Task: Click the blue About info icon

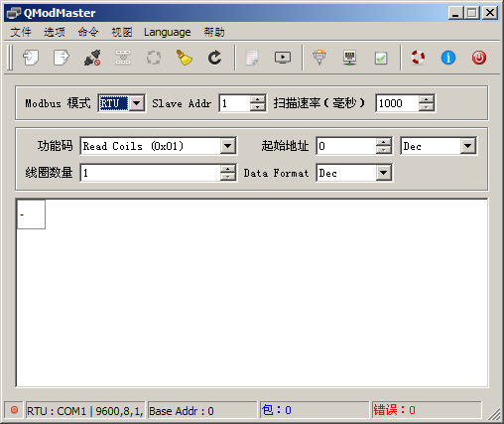Action: tap(448, 58)
